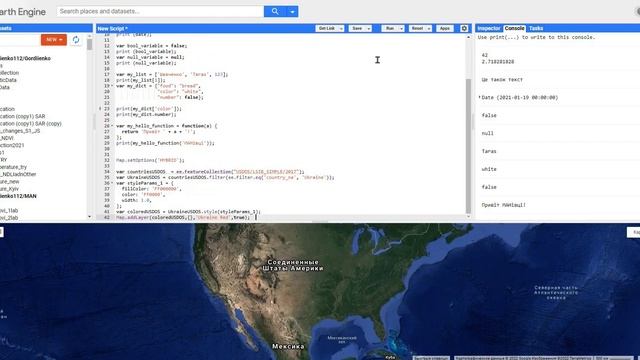Click console output '2.718281828'
Viewport: 640px width, 360px height.
point(498,62)
